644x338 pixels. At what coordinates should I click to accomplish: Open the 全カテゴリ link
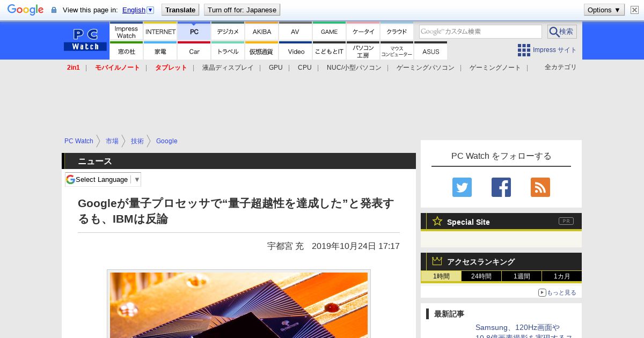click(561, 67)
